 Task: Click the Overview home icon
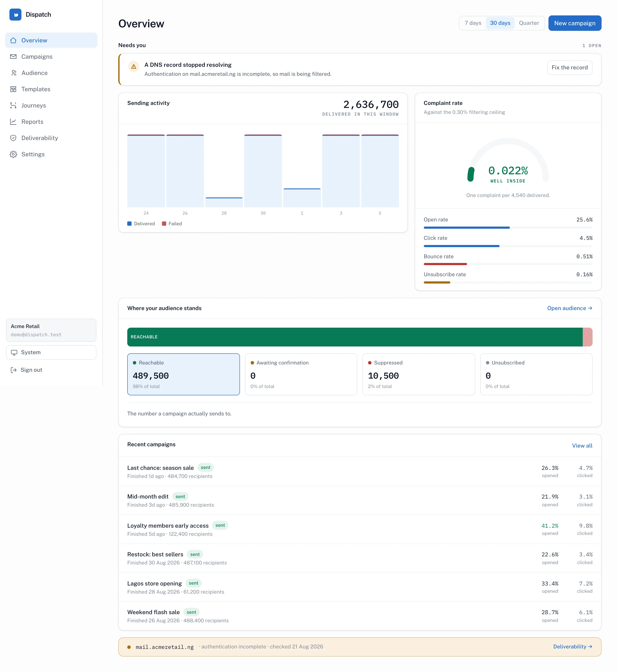pos(13,40)
